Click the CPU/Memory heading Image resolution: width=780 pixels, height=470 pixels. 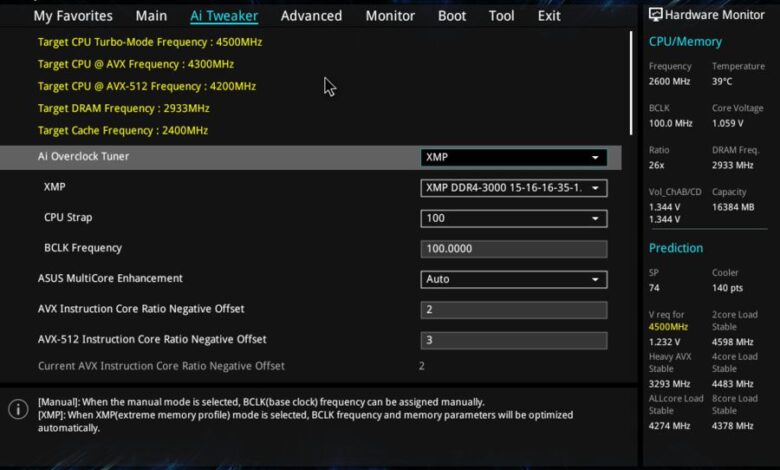685,42
